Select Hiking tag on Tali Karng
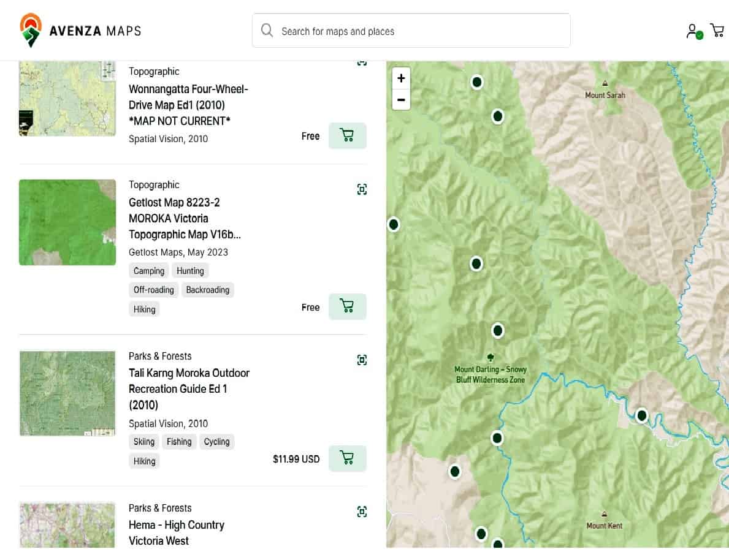The width and height of the screenshot is (729, 560). pos(144,461)
